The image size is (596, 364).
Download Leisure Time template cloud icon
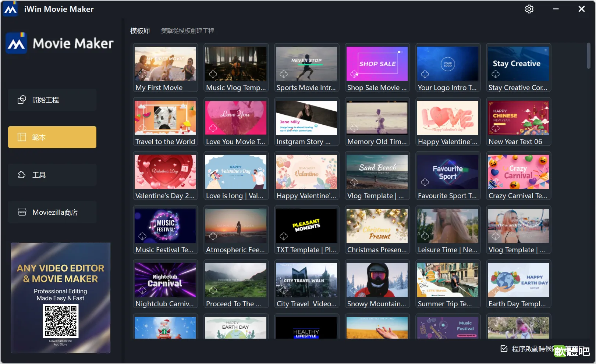pos(425,236)
